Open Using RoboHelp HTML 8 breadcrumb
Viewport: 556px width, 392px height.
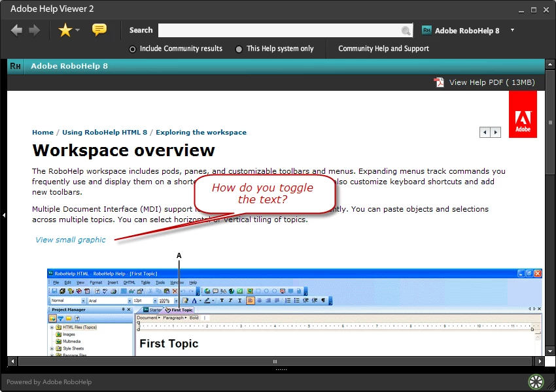(x=105, y=132)
